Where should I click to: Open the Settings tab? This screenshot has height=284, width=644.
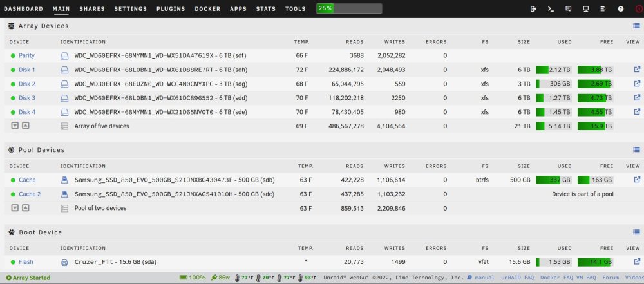[x=131, y=8]
